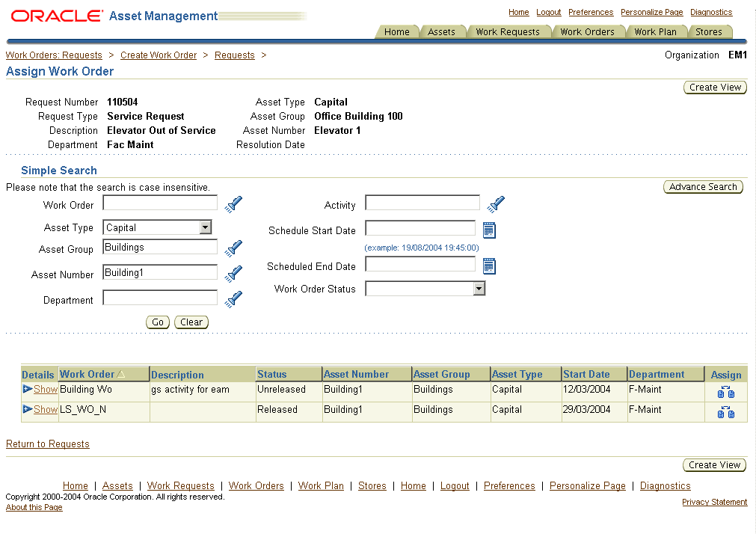Follow the Return to Requests link
Screen dimensions: 756x534
click(48, 444)
